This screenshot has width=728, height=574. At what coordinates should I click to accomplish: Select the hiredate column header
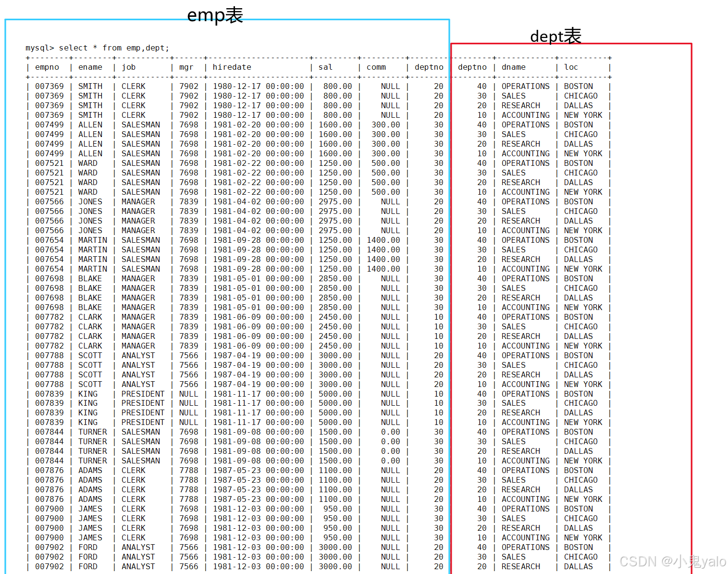[232, 67]
